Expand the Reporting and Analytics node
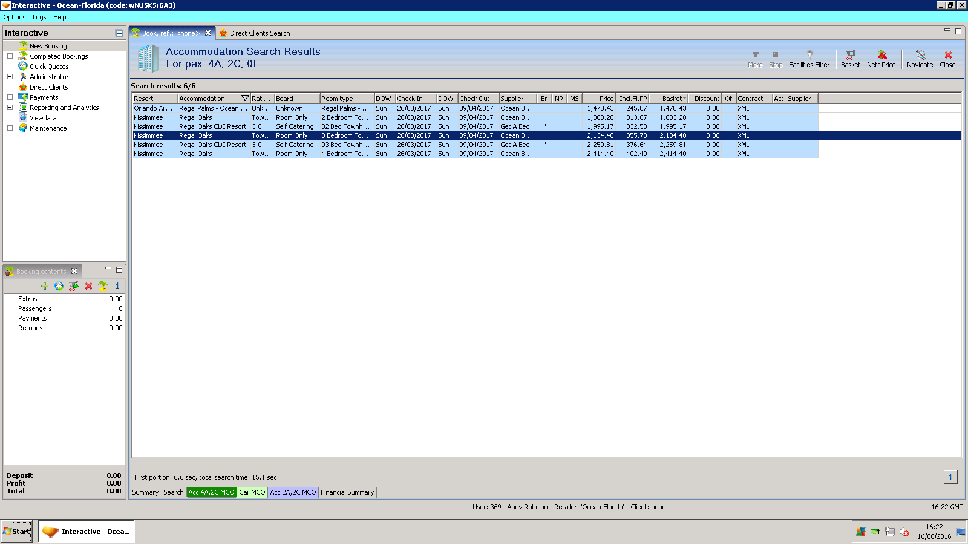This screenshot has width=968, height=560. pos(10,108)
